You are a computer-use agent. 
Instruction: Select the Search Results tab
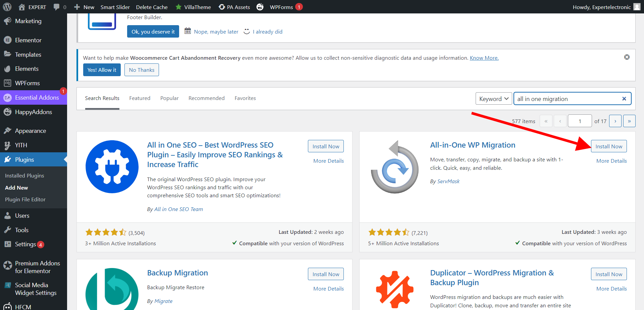point(102,98)
